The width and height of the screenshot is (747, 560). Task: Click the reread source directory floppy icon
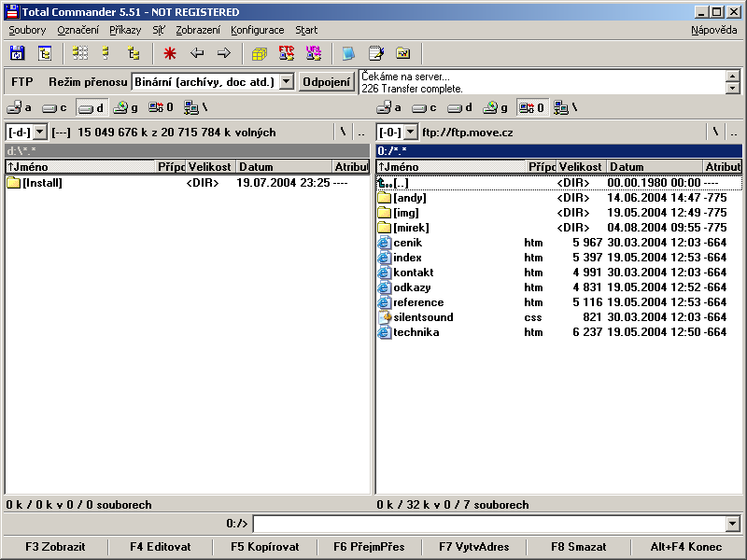(17, 53)
